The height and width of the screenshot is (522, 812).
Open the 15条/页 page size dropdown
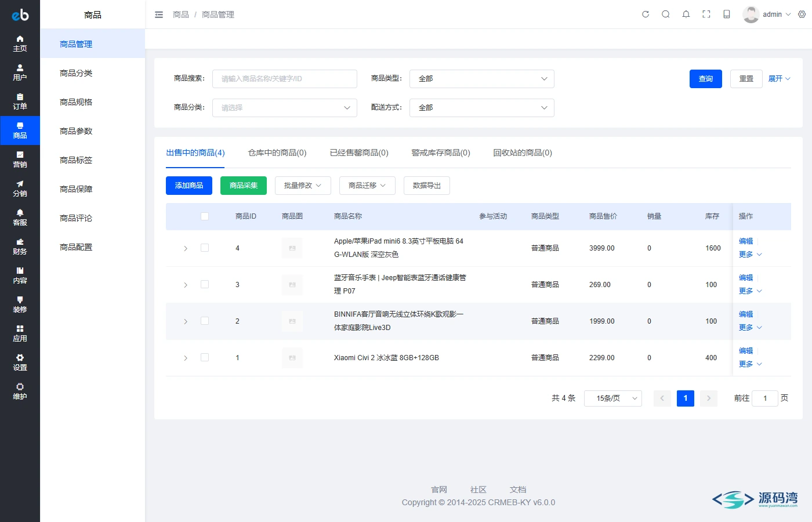613,398
